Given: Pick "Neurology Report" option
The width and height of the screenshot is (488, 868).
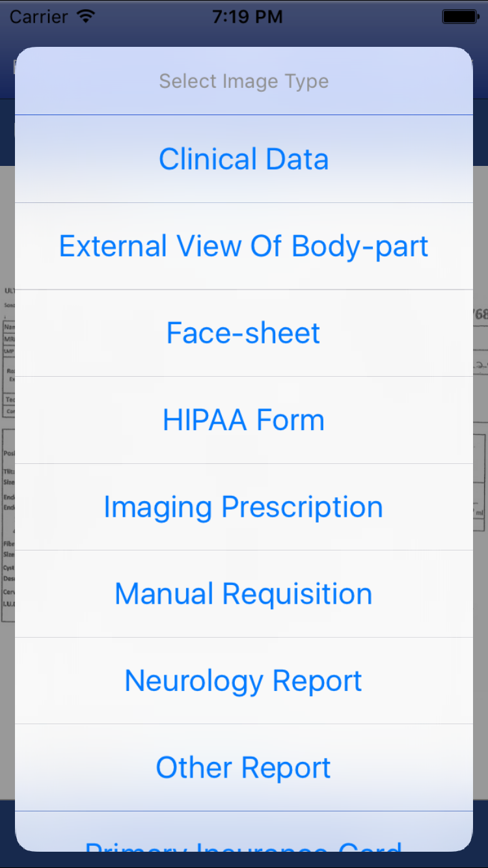Looking at the screenshot, I should coord(243,681).
